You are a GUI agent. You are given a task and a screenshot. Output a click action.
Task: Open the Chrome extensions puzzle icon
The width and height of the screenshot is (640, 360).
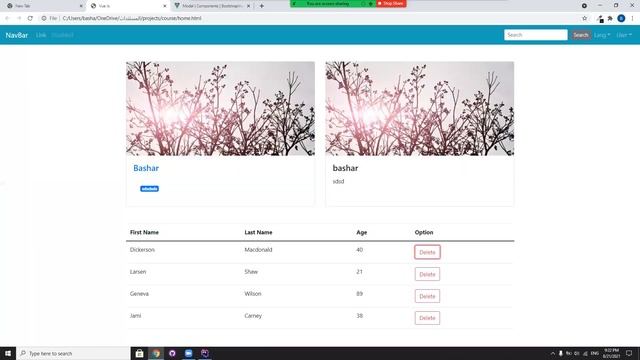[610, 18]
